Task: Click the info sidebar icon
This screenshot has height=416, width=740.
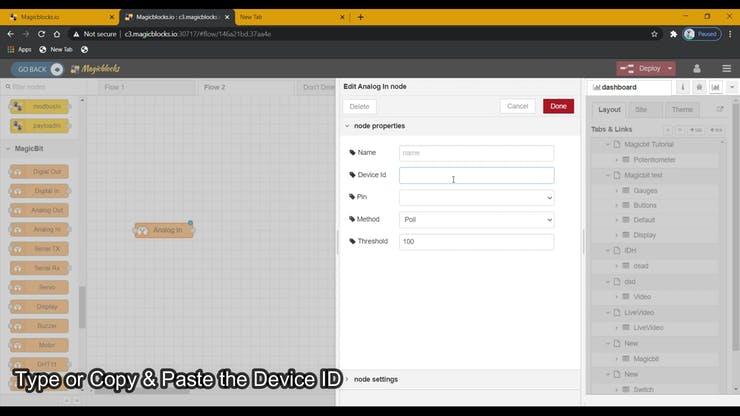Action: click(x=684, y=87)
